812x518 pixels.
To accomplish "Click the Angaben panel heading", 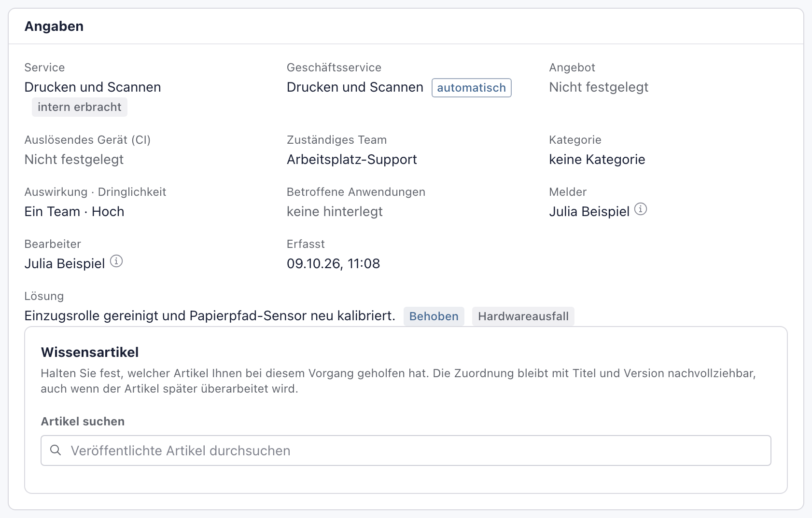I will click(x=54, y=26).
